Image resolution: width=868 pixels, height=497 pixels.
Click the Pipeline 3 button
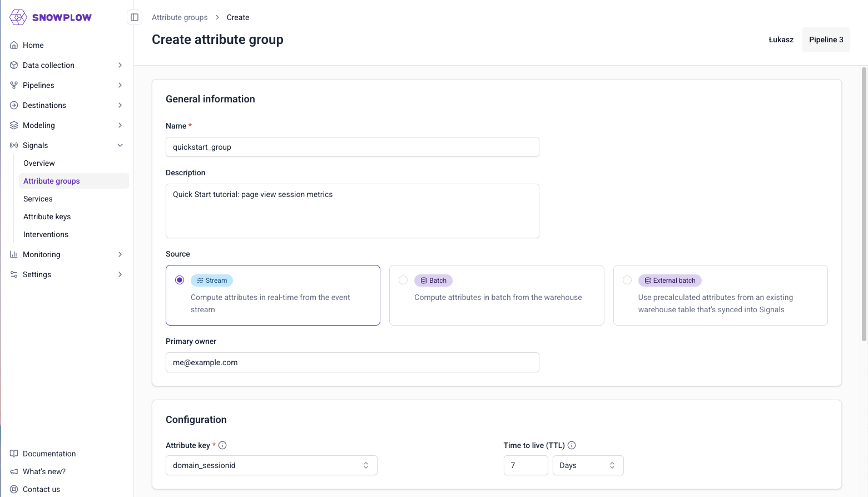[x=826, y=40]
